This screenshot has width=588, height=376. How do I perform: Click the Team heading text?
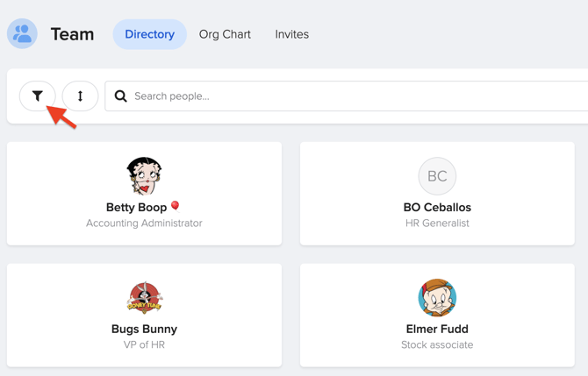pos(72,34)
